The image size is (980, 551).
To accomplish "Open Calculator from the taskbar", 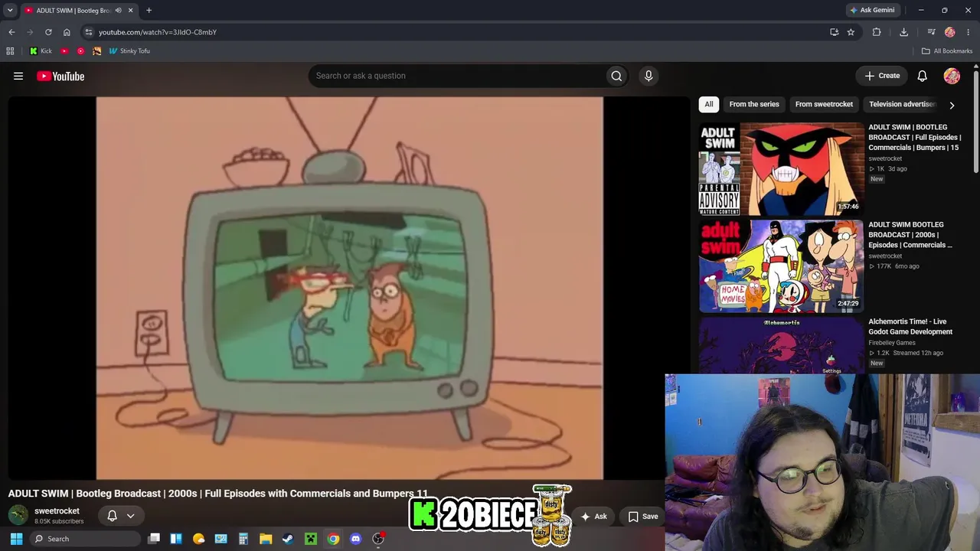I will point(243,539).
